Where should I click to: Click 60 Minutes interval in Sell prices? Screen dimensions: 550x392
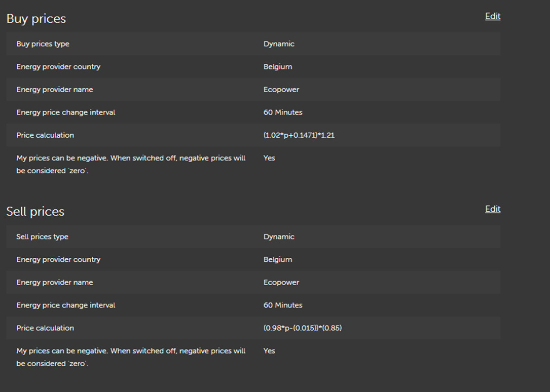tap(283, 305)
